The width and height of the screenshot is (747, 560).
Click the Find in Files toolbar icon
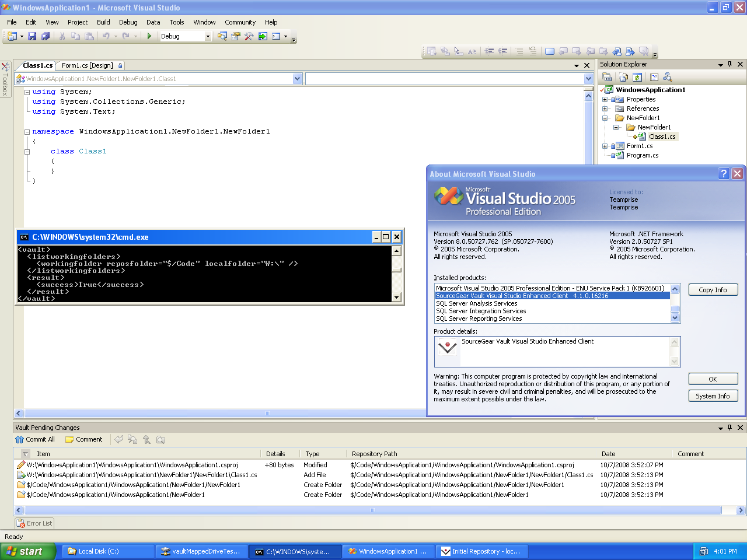pyautogui.click(x=222, y=36)
